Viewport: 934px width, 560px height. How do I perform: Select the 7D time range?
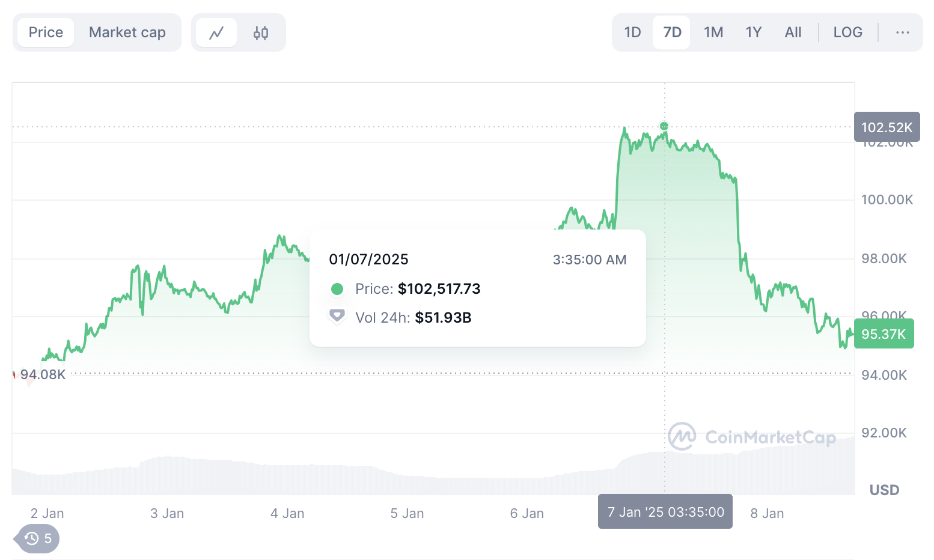pyautogui.click(x=672, y=32)
